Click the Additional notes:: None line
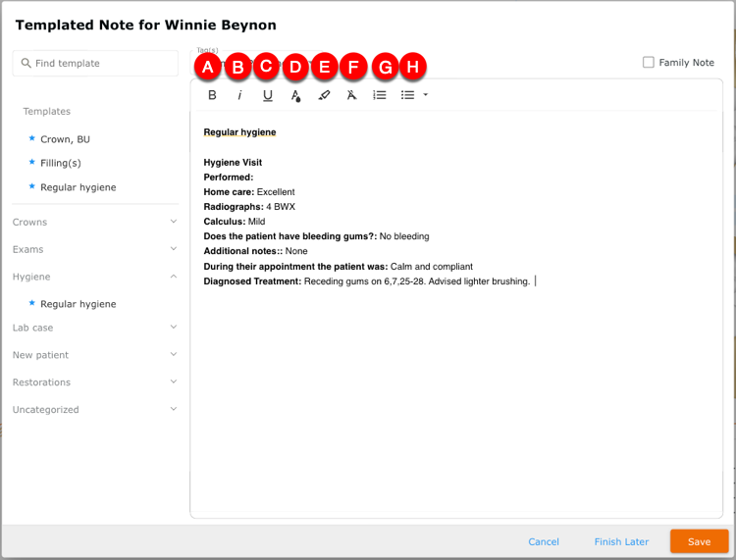736x560 pixels. [255, 251]
